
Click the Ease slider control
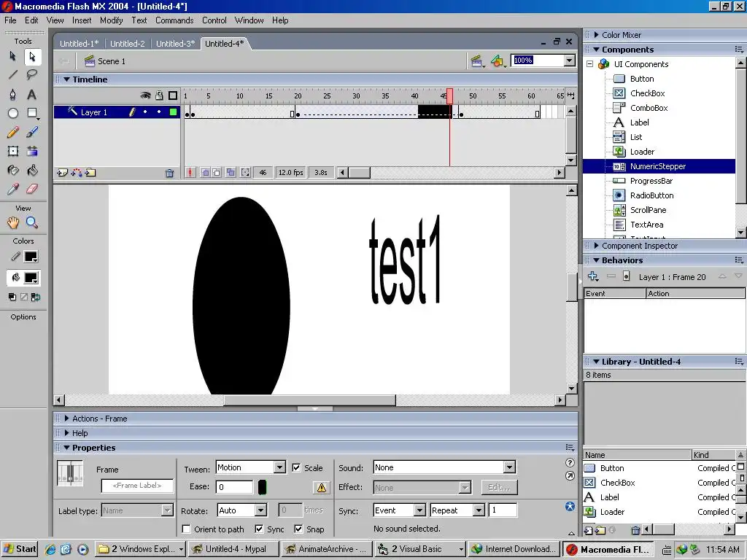point(262,487)
